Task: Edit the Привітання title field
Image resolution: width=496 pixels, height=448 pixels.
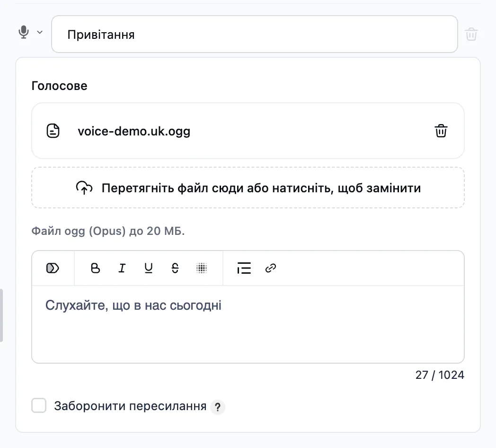Action: 255,34
